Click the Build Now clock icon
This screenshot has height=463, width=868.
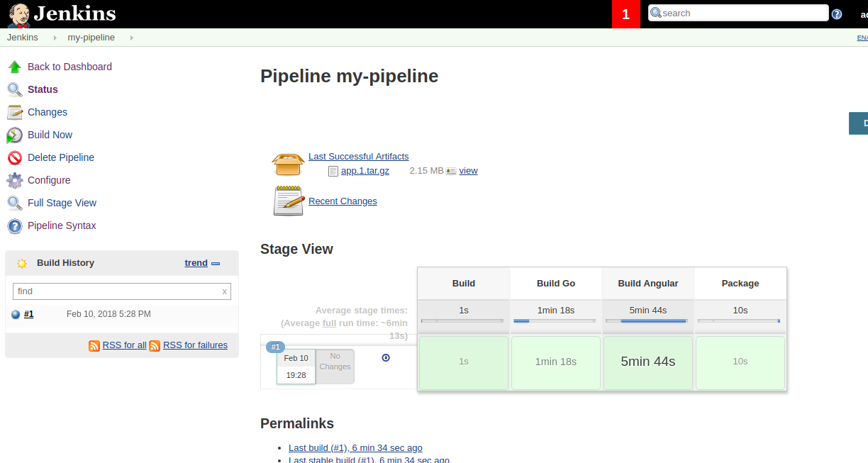point(15,135)
